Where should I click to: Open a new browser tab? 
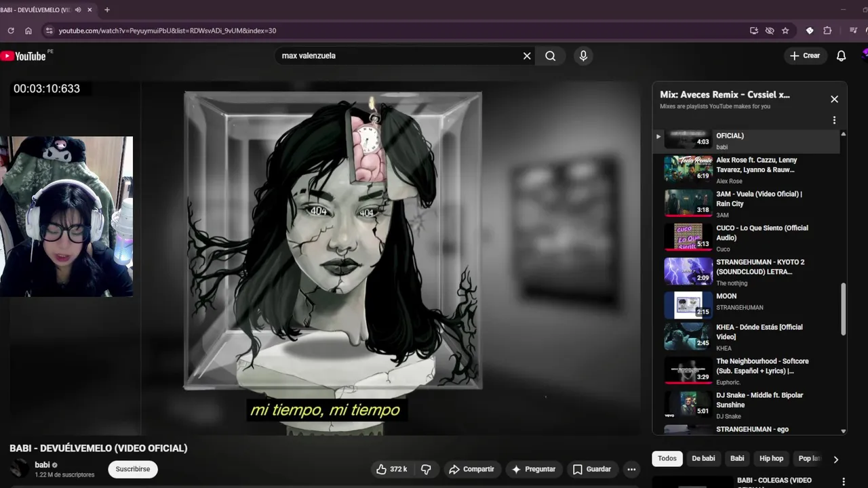[106, 9]
